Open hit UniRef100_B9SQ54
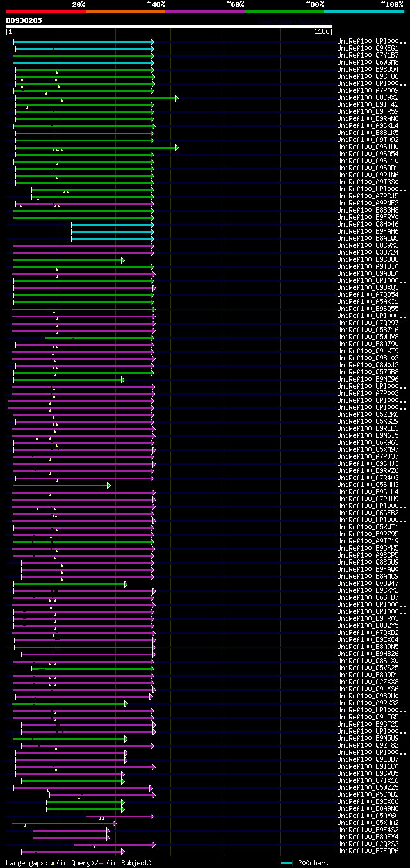Viewport: 410px width, 868px height. point(368,70)
